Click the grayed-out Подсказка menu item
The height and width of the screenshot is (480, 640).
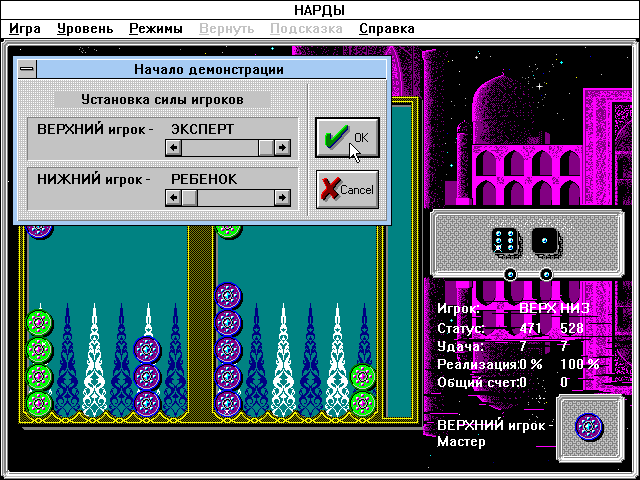coord(306,29)
